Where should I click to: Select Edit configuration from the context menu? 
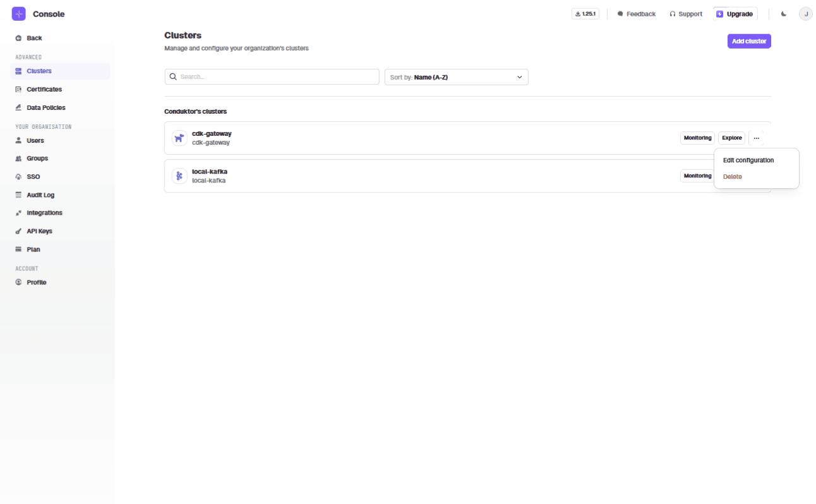(x=748, y=160)
